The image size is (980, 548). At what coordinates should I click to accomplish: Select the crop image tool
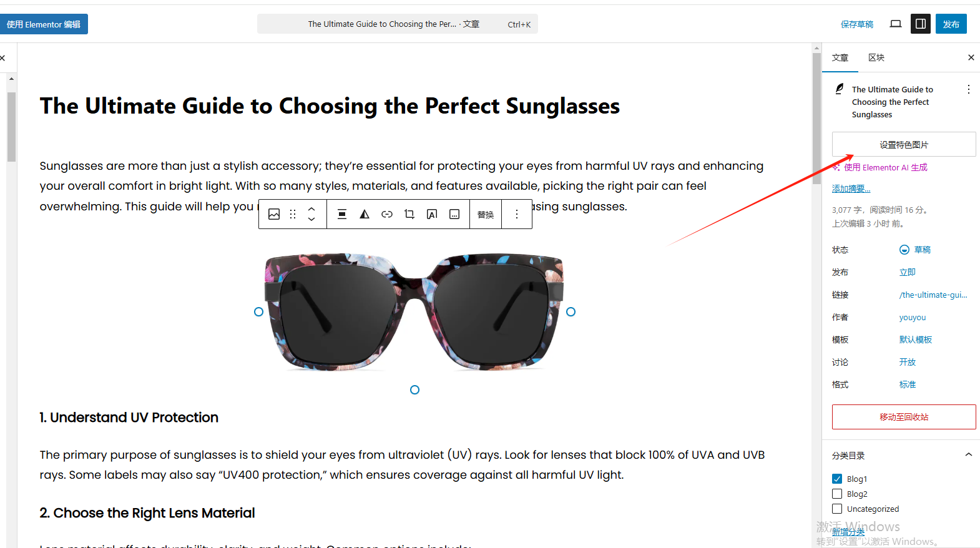pos(409,214)
